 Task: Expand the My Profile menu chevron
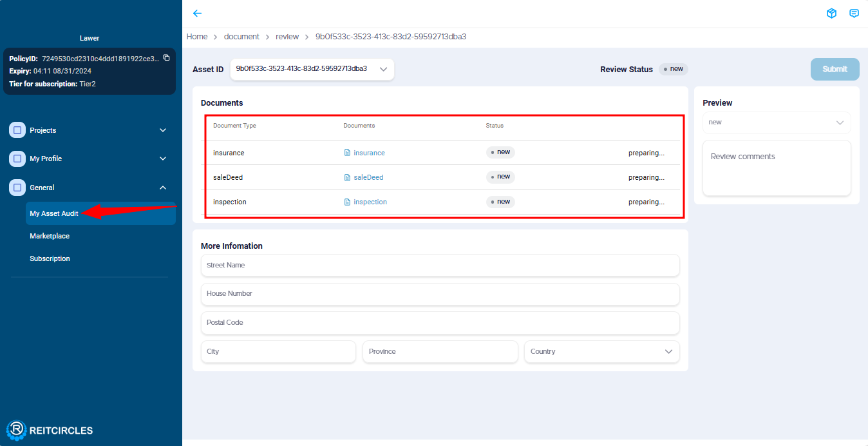tap(163, 159)
